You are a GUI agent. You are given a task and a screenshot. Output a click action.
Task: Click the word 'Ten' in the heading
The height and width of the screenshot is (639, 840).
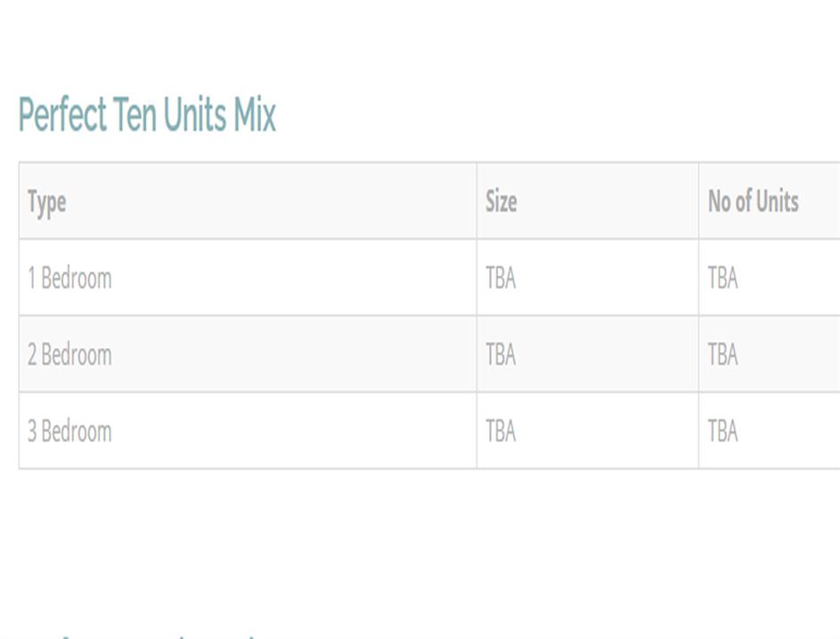pyautogui.click(x=135, y=115)
